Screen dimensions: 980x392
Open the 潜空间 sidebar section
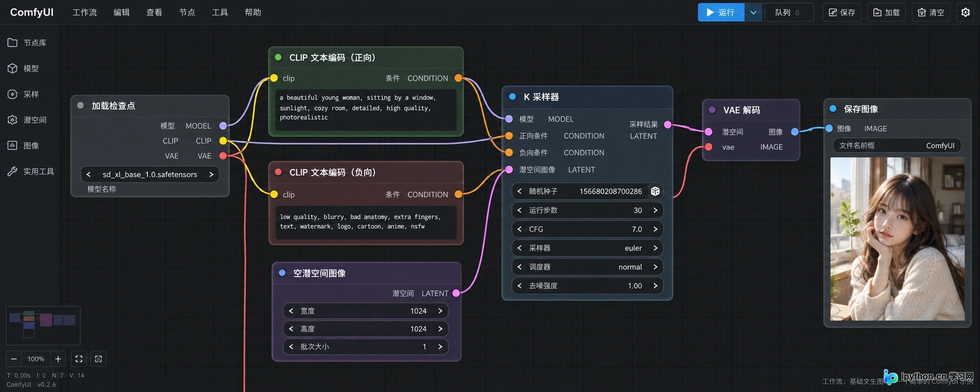(x=28, y=120)
